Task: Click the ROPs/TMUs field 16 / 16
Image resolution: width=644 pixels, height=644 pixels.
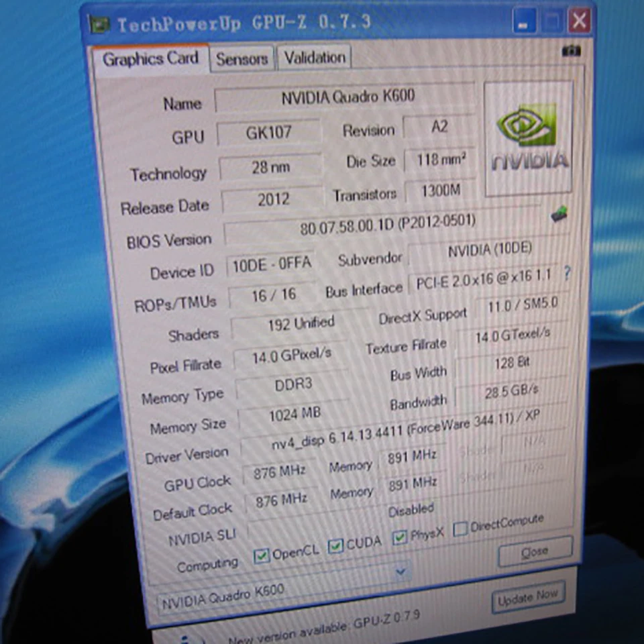Action: pyautogui.click(x=274, y=295)
